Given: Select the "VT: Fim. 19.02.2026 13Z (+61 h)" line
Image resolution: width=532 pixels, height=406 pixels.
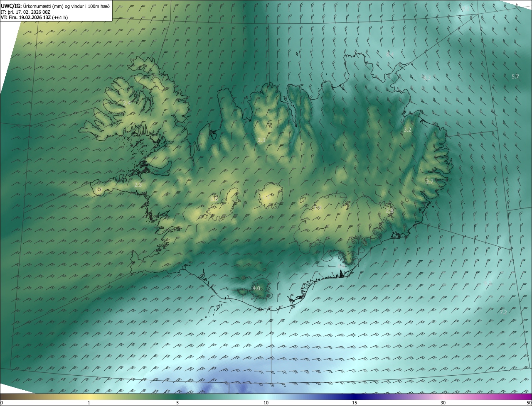Looking at the screenshot, I should [x=34, y=17].
